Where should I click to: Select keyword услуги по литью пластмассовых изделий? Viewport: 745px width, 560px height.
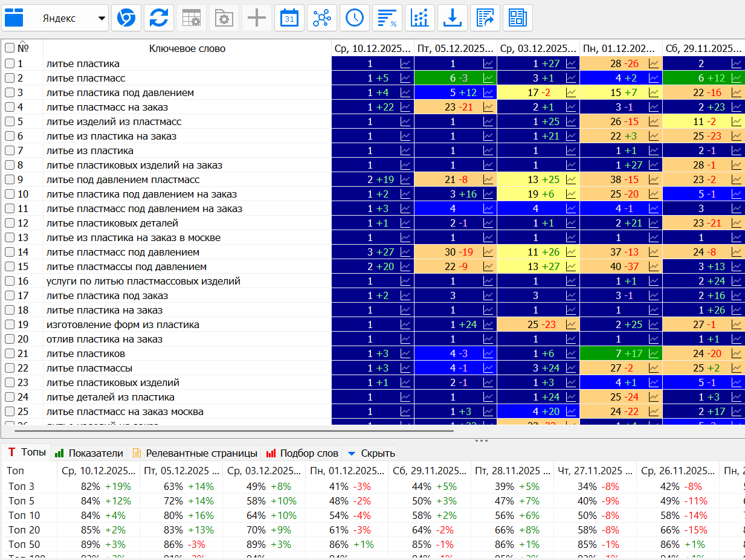click(143, 281)
